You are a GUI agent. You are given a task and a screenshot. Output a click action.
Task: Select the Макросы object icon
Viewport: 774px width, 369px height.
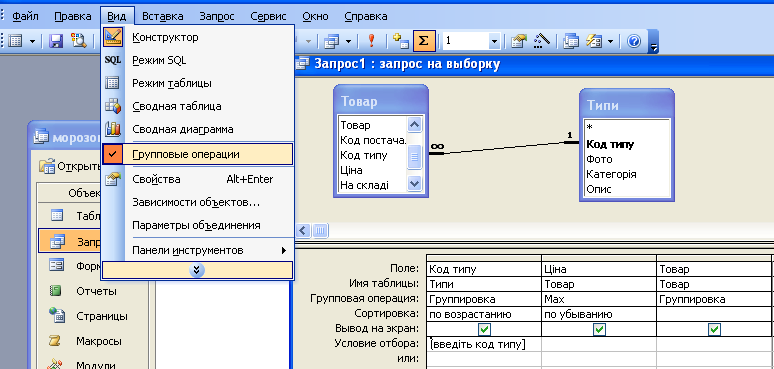(56, 341)
